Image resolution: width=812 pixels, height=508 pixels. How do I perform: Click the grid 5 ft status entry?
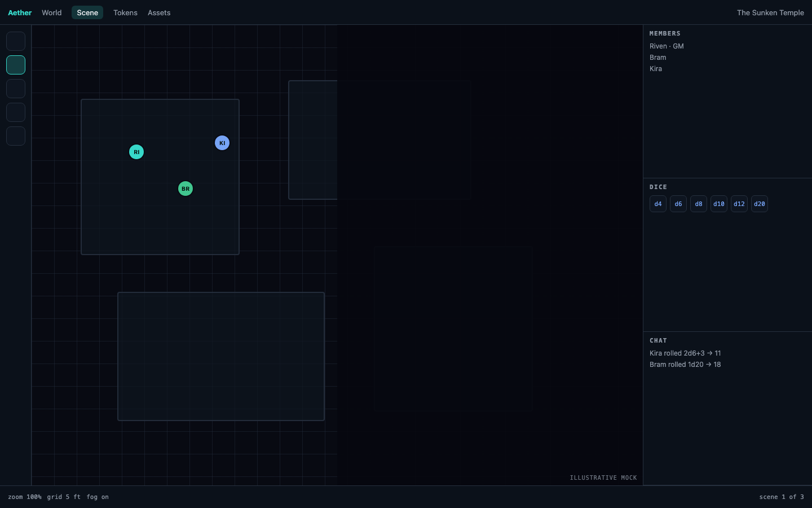(x=64, y=497)
